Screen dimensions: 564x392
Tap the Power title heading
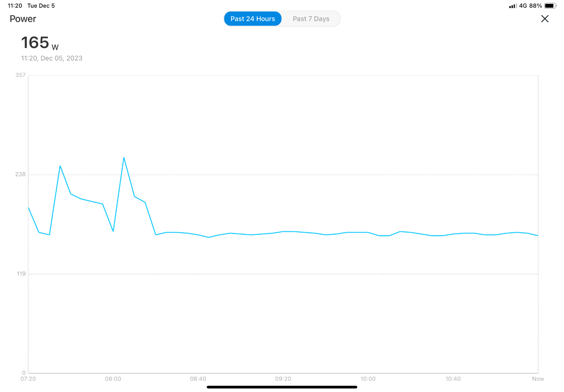click(x=23, y=19)
